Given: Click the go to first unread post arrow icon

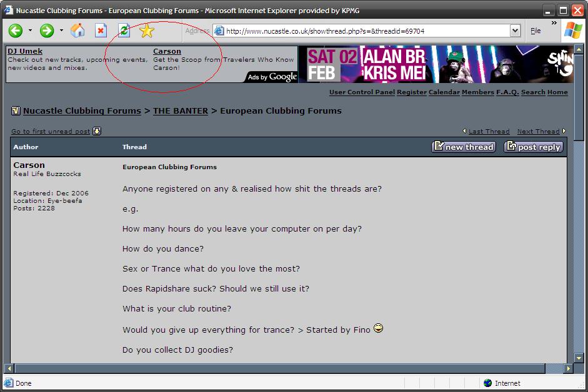Looking at the screenshot, I should pos(97,131).
